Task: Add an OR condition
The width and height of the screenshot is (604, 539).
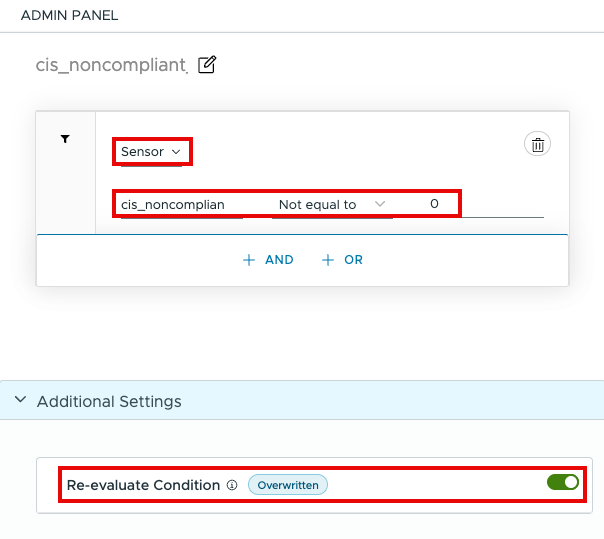Action: [343, 260]
